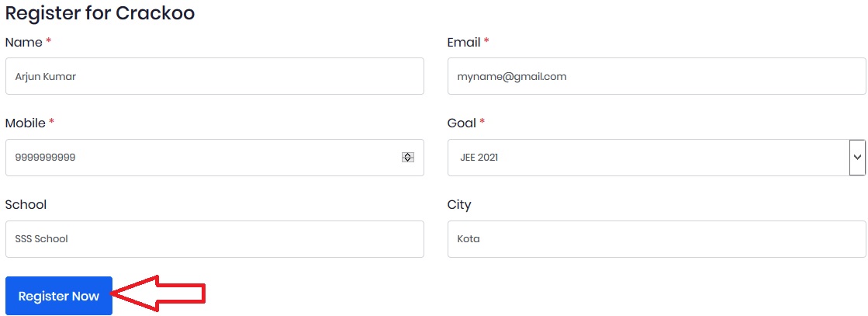This screenshot has width=868, height=316.
Task: Click the City field label
Action: (x=459, y=205)
